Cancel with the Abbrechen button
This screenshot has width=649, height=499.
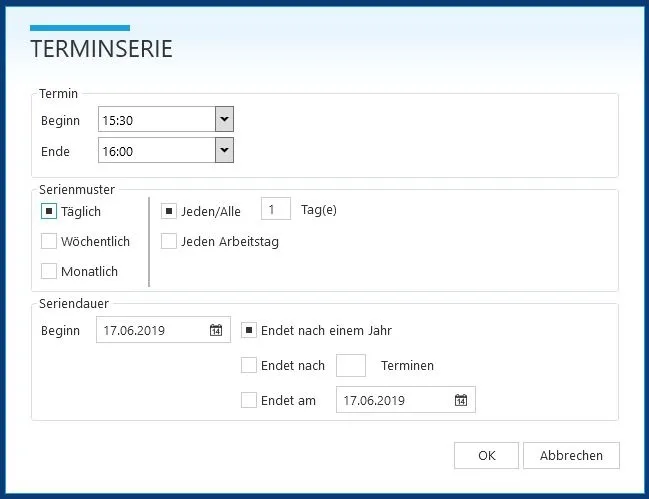point(571,455)
